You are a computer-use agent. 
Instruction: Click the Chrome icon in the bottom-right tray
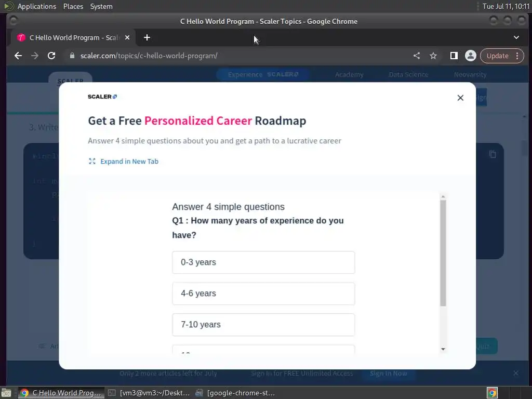(492, 393)
